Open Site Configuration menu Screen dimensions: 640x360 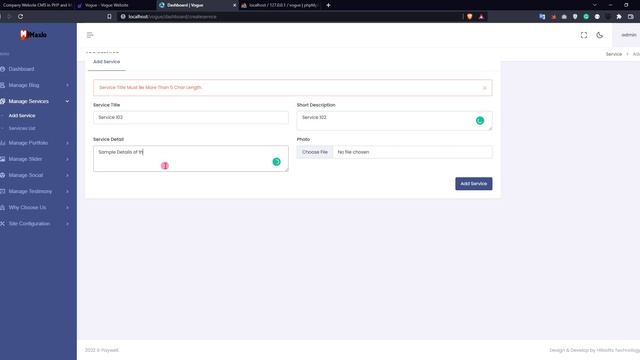point(29,224)
